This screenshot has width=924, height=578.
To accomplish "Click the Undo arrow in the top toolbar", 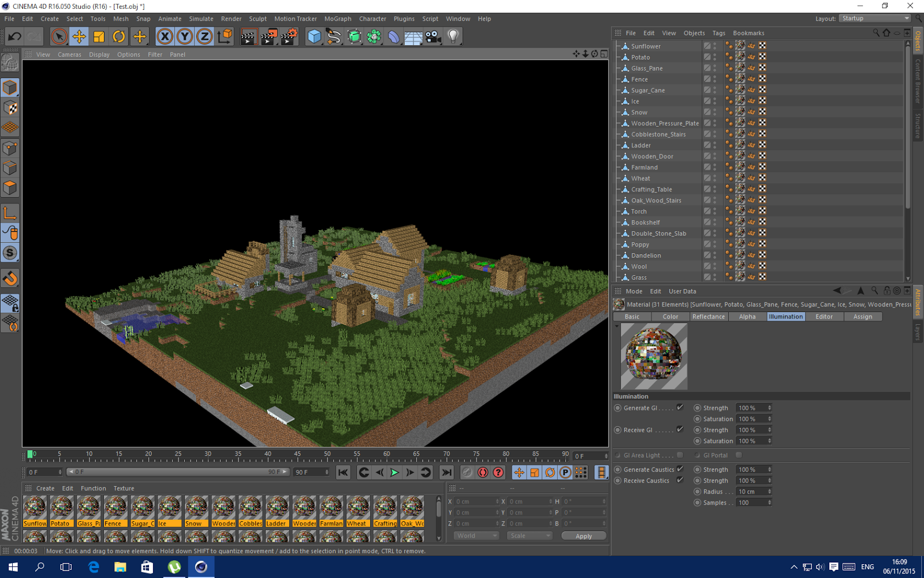I will 14,36.
